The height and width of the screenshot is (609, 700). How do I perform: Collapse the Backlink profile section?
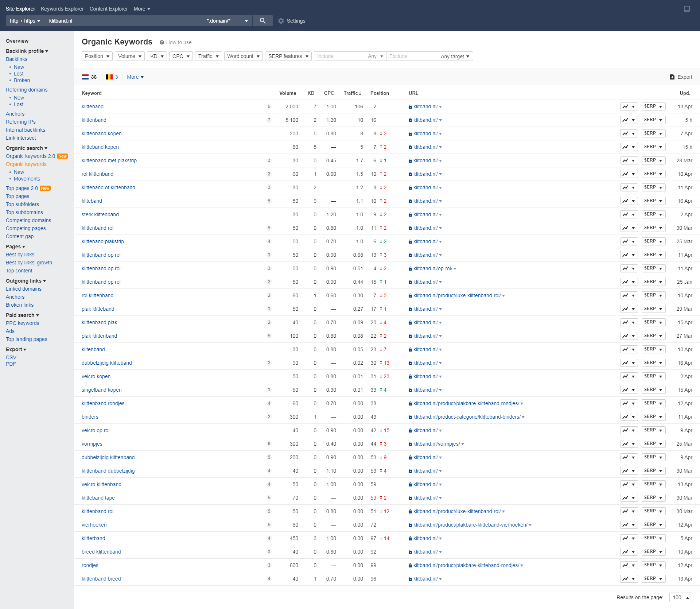point(27,51)
